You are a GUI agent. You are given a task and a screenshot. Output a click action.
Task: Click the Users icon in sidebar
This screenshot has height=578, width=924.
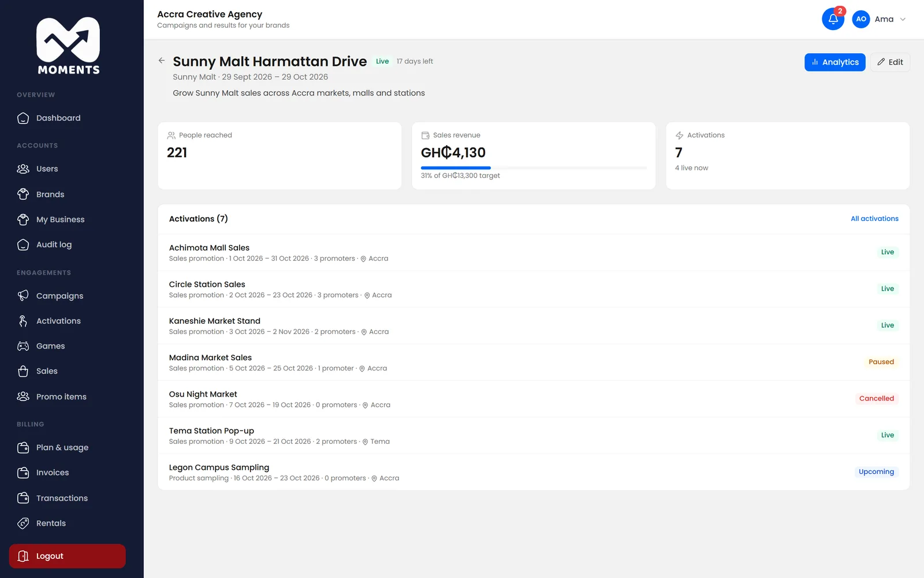(23, 169)
